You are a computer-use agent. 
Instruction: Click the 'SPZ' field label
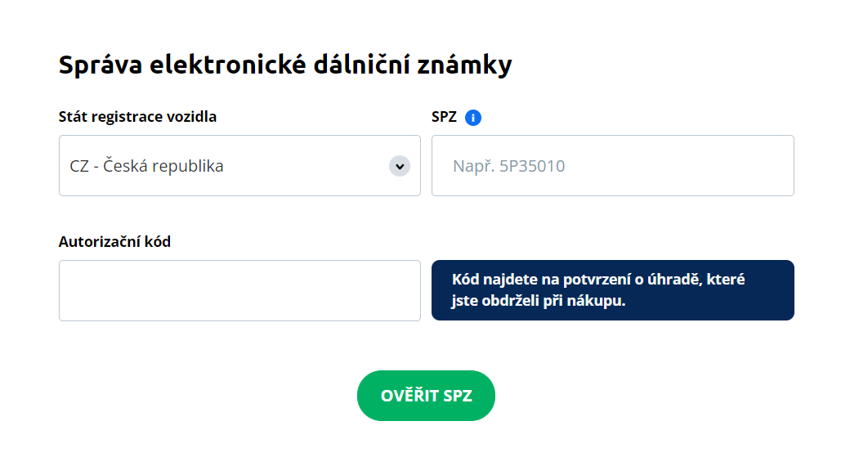(444, 116)
